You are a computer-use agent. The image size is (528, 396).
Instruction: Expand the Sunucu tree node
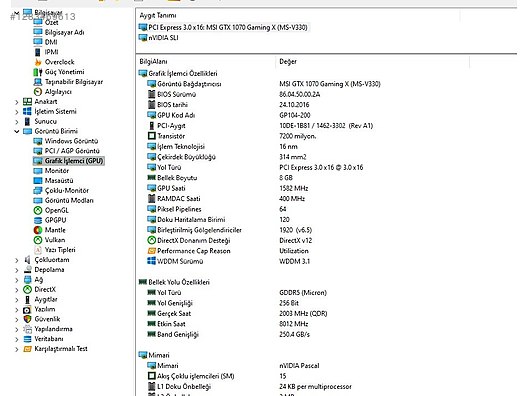tap(16, 122)
